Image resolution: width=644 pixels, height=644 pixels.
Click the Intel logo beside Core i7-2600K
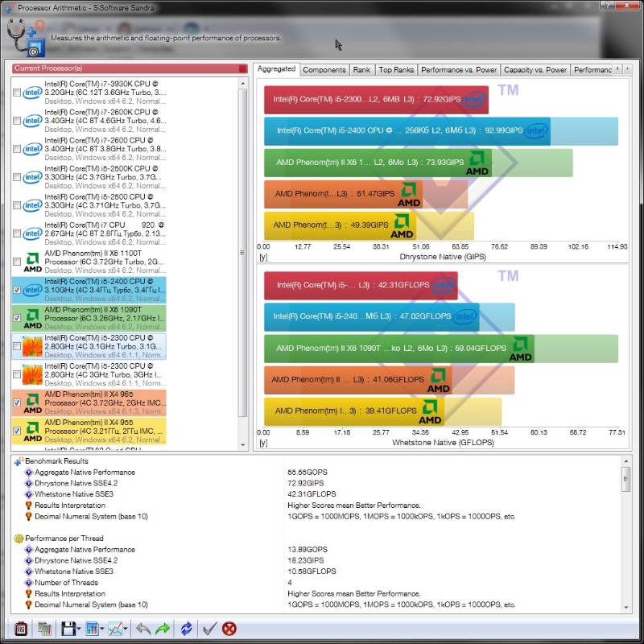32,121
